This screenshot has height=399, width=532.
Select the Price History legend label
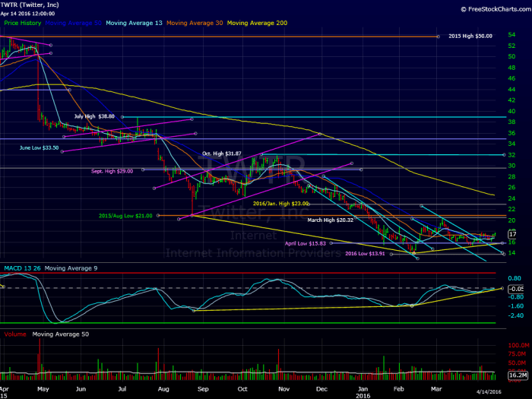click(x=22, y=23)
